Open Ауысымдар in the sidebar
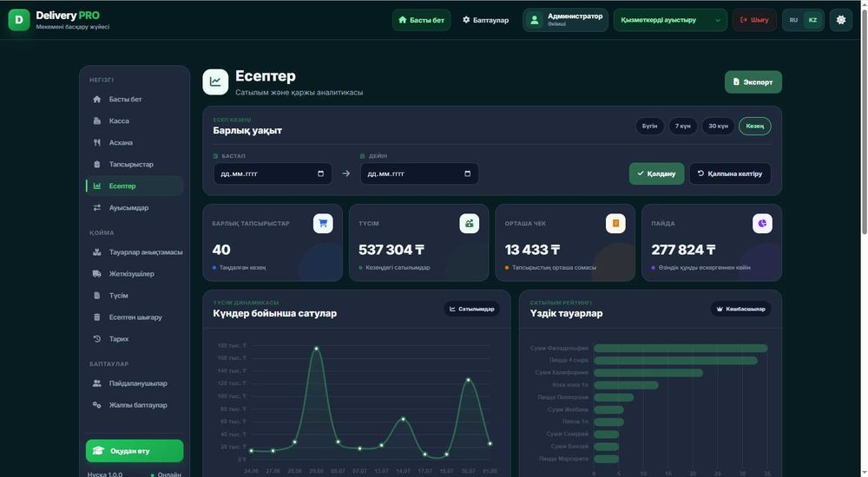This screenshot has height=477, width=868. coord(135,207)
